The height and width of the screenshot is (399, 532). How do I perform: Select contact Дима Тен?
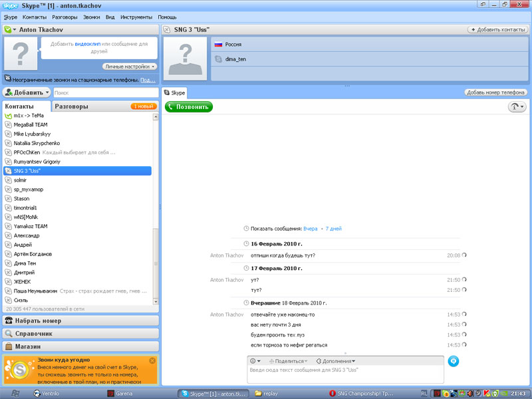(x=78, y=263)
